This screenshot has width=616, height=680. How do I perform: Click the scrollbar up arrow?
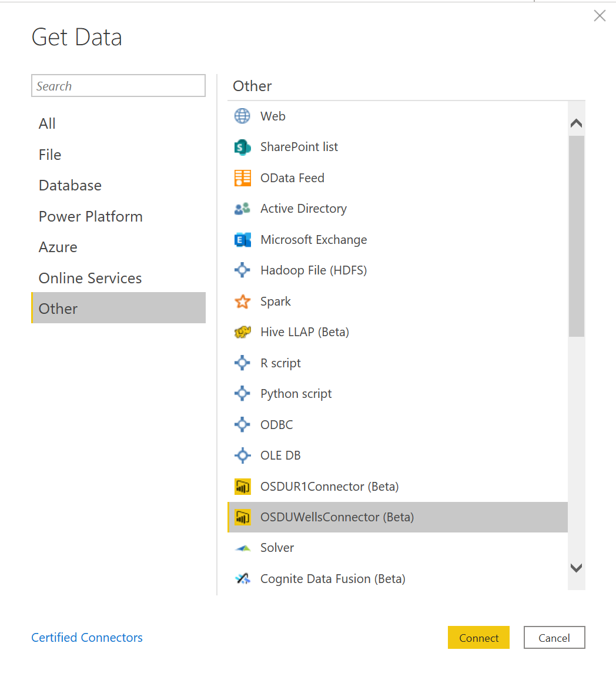576,123
